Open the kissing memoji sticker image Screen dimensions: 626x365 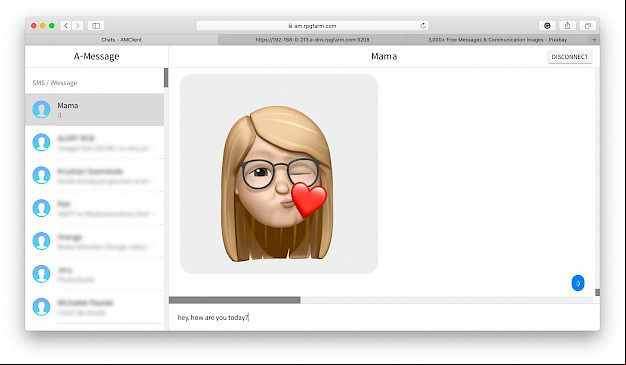point(279,174)
